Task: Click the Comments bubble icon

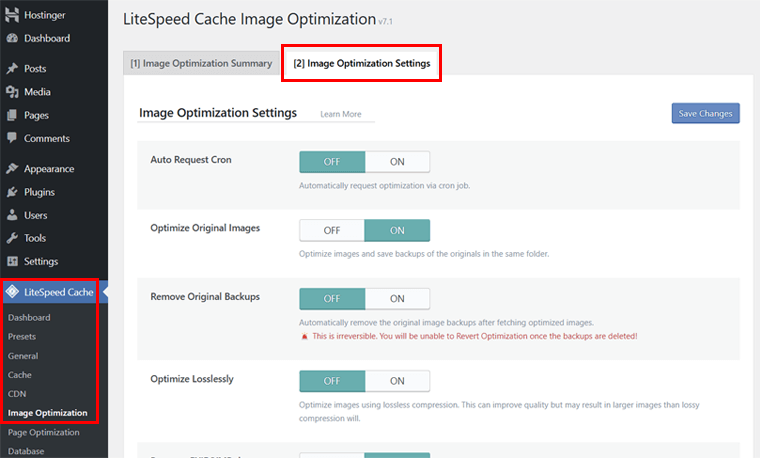Action: click(12, 138)
